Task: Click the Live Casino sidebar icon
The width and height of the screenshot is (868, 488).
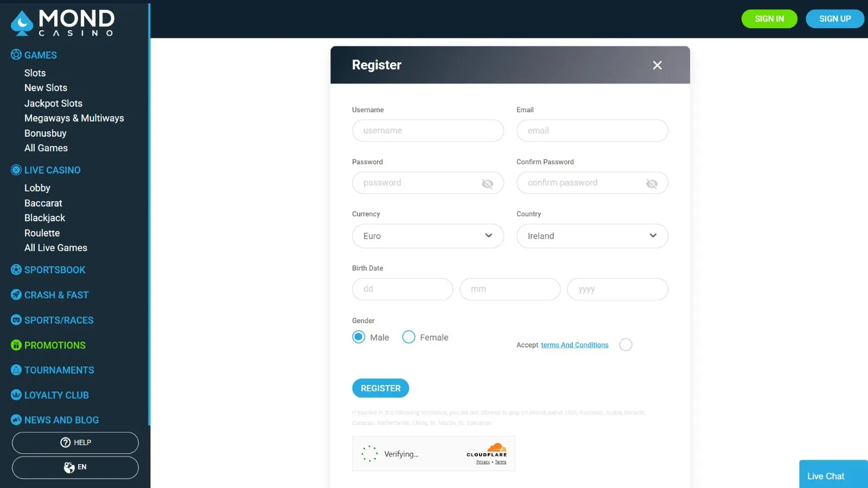Action: pyautogui.click(x=16, y=170)
